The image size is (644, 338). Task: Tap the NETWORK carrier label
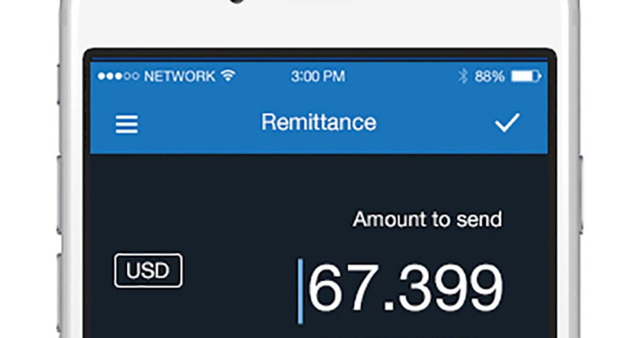click(179, 77)
